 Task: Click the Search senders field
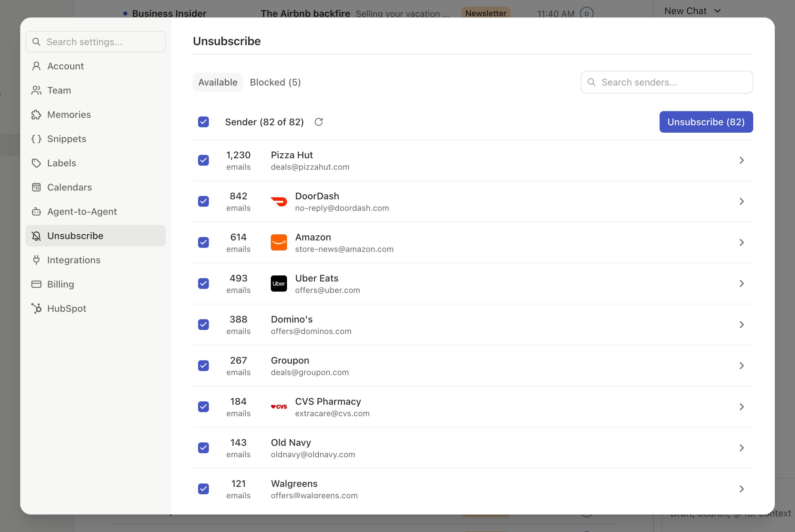[x=667, y=82]
